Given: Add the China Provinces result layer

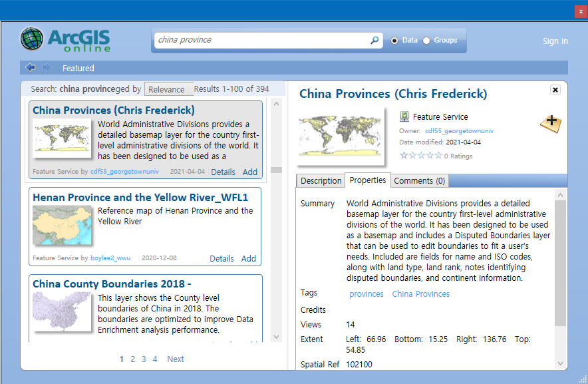Looking at the screenshot, I should click(x=249, y=172).
